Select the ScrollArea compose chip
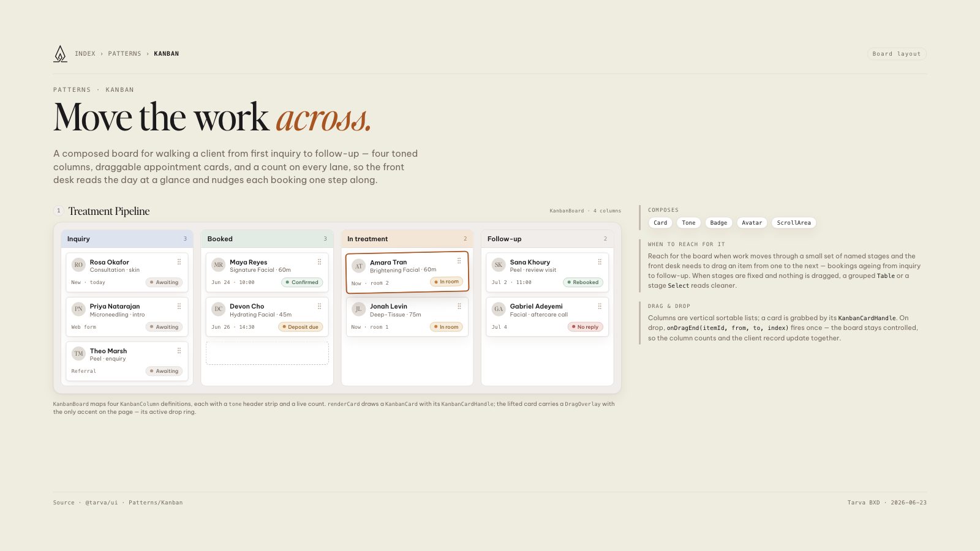980x551 pixels. [794, 223]
